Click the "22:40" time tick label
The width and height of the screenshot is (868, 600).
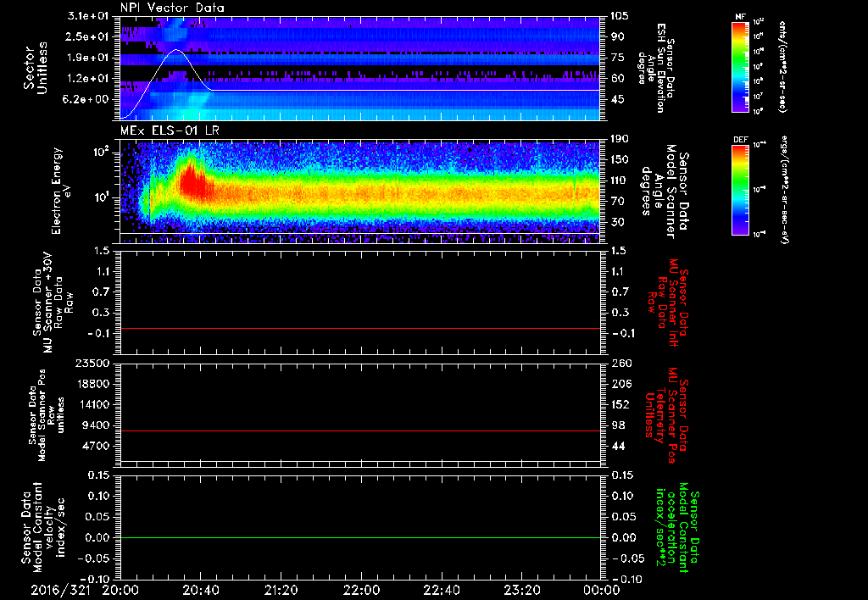pyautogui.click(x=442, y=590)
